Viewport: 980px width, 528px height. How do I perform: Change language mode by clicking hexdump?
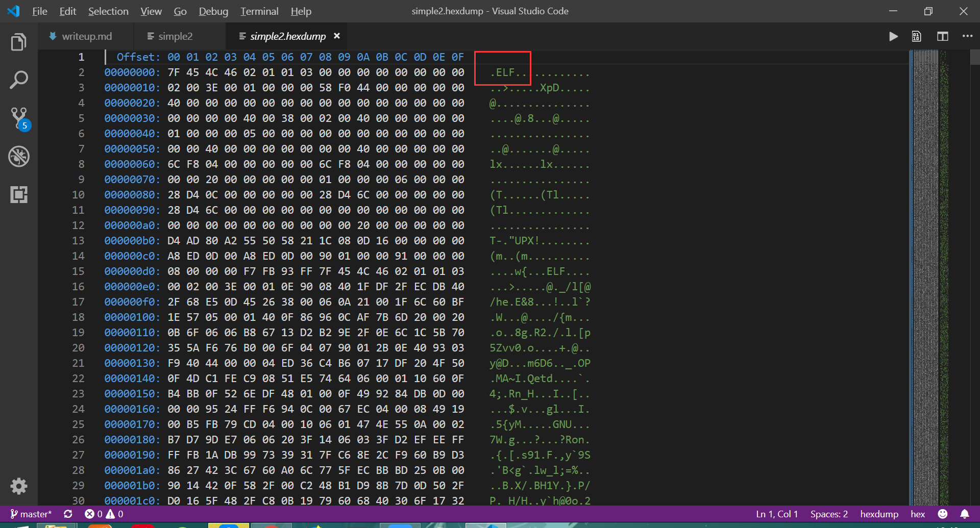point(879,514)
